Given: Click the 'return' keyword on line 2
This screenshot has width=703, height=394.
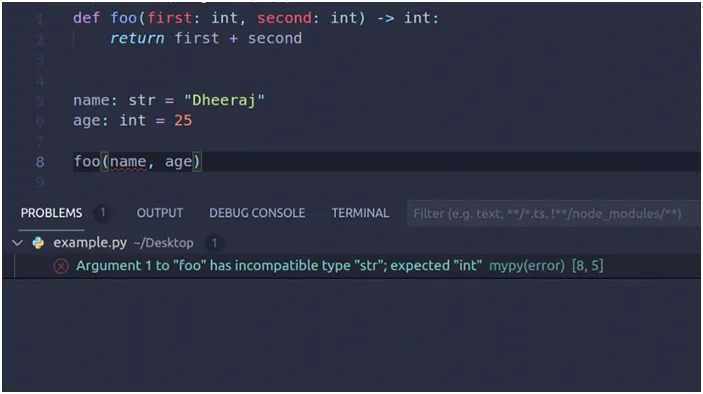Looking at the screenshot, I should tap(137, 38).
